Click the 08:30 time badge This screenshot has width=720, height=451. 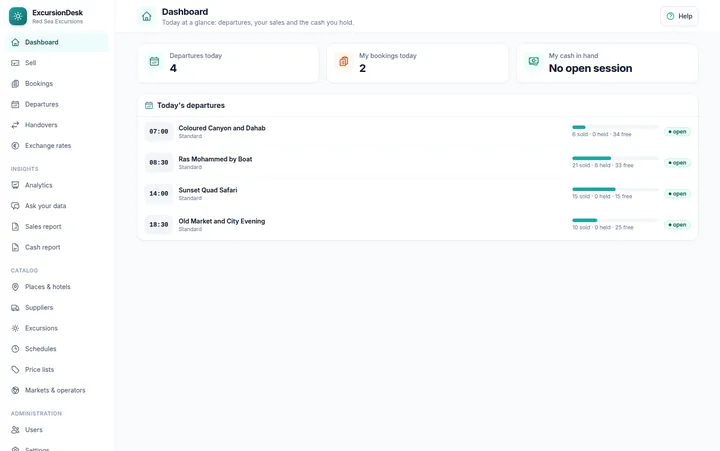point(159,163)
